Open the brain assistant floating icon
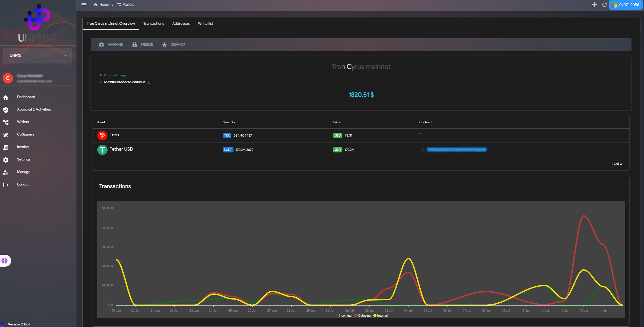The width and height of the screenshot is (644, 327). pos(5,260)
